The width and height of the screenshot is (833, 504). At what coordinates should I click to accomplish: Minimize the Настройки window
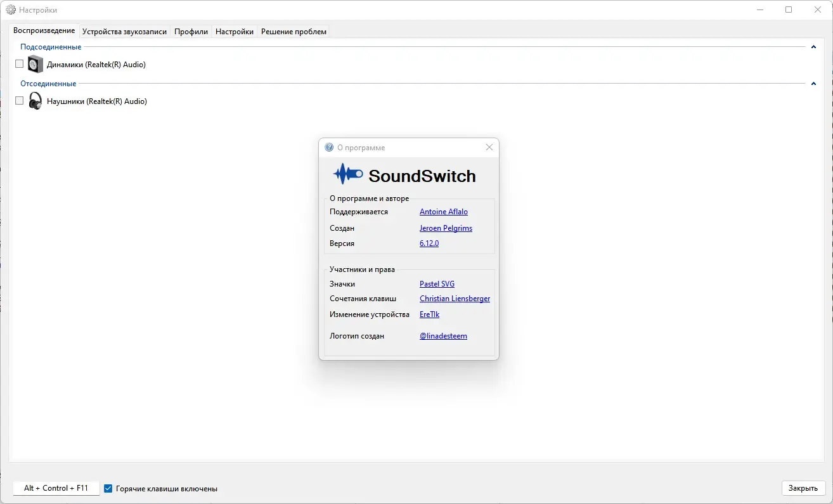(x=760, y=10)
